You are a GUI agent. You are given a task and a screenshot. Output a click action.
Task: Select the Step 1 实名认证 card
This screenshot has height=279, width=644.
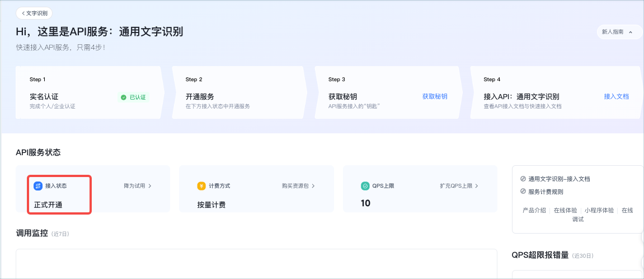click(90, 92)
